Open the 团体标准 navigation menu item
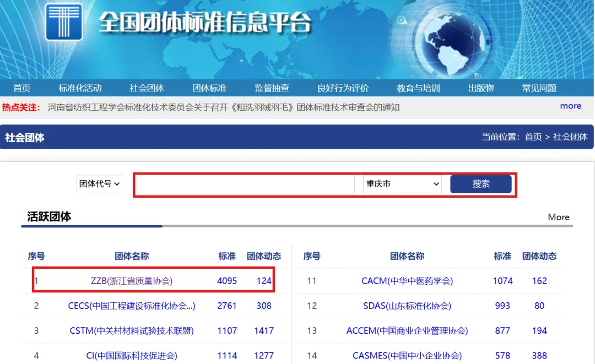 point(209,88)
